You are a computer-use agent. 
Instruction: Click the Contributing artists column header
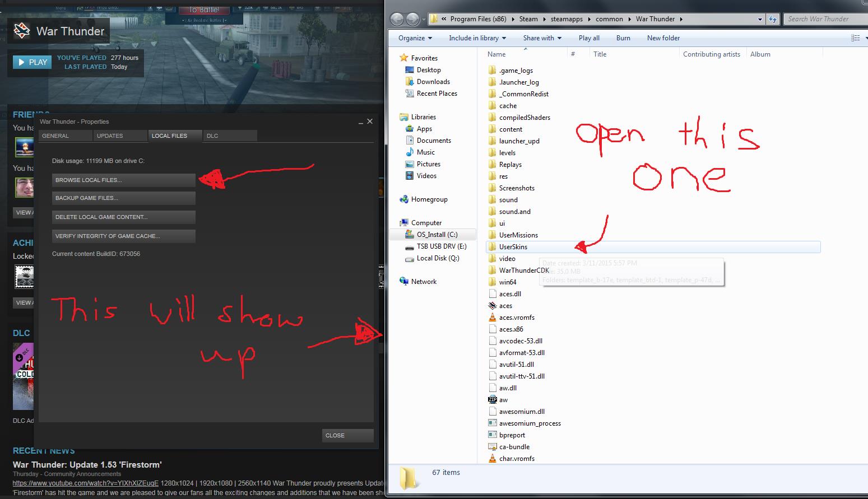tap(712, 54)
